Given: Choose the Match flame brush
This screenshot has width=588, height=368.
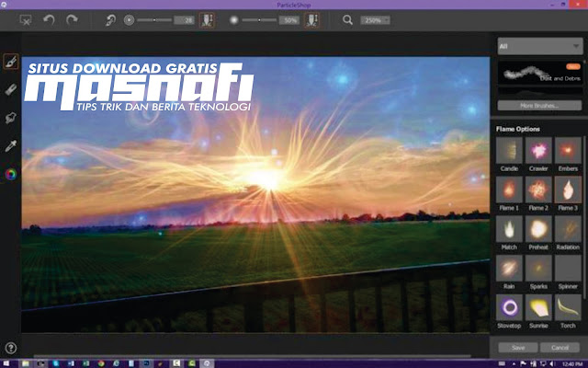Looking at the screenshot, I should (509, 233).
